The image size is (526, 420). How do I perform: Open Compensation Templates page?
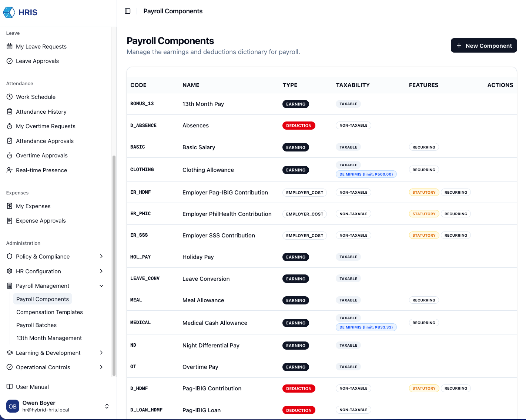tap(50, 312)
